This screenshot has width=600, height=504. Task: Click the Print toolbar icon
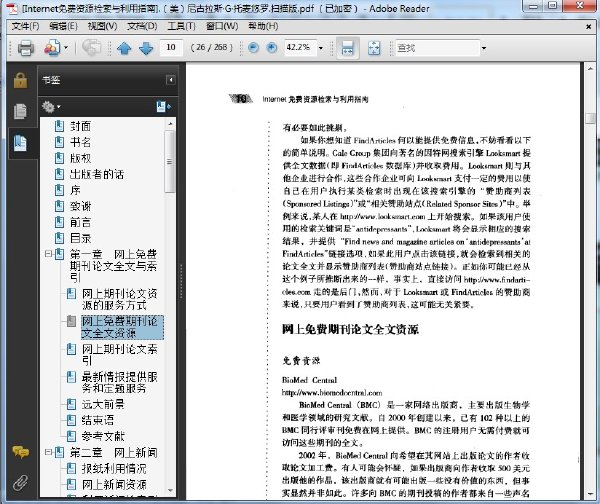[x=26, y=48]
